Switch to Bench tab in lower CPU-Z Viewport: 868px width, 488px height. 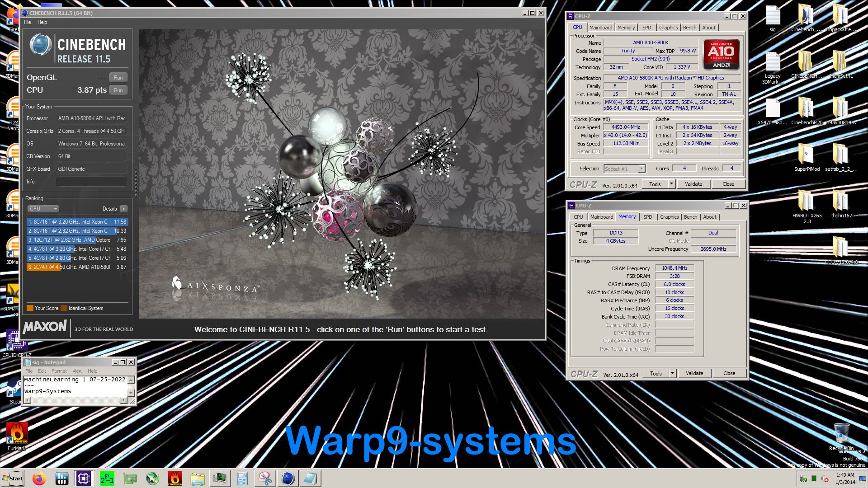pyautogui.click(x=690, y=217)
